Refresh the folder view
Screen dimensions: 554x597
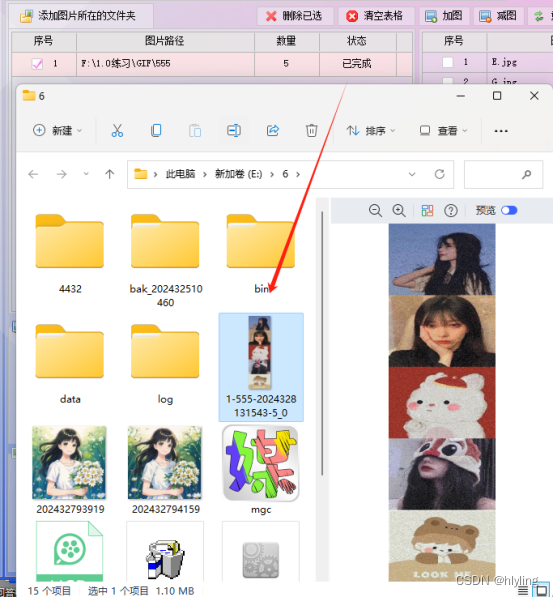(x=439, y=174)
